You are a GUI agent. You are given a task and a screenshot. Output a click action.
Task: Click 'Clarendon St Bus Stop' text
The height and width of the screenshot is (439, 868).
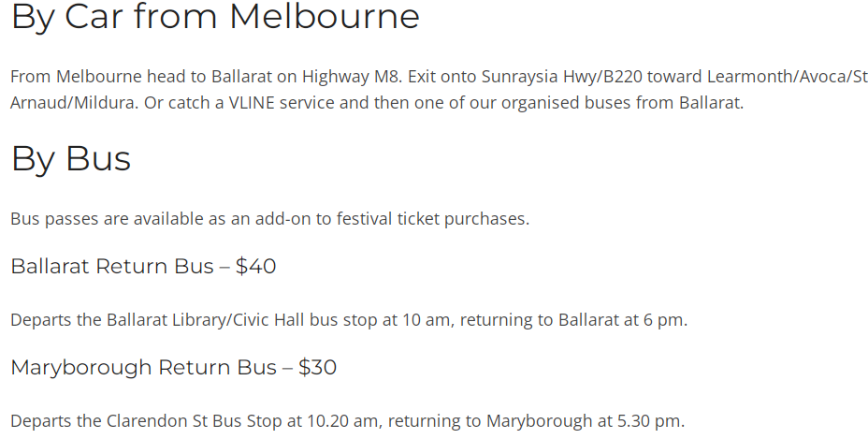click(194, 421)
